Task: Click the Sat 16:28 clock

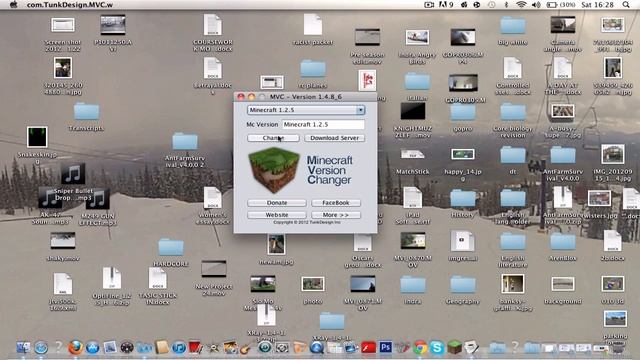Action: [597, 4]
